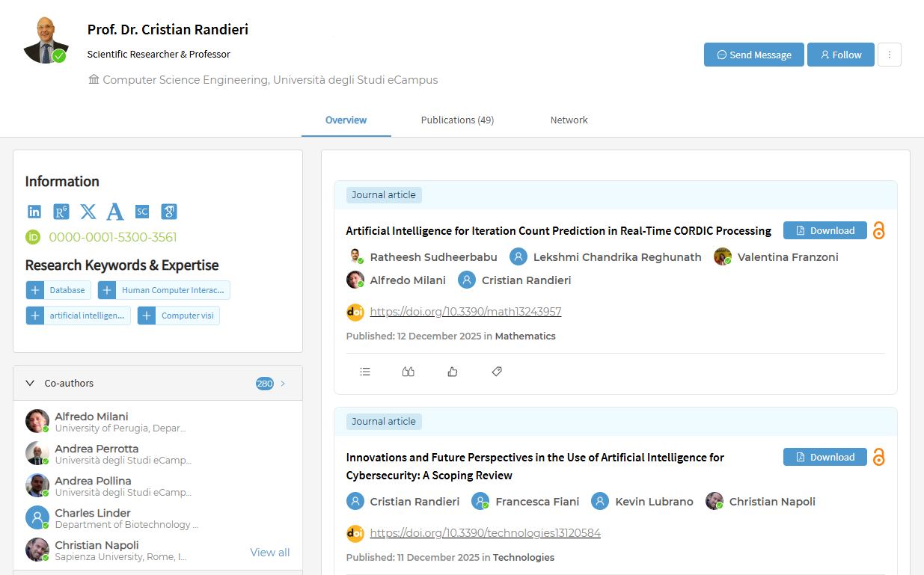Open co-authors list via 280 arrow

click(283, 384)
